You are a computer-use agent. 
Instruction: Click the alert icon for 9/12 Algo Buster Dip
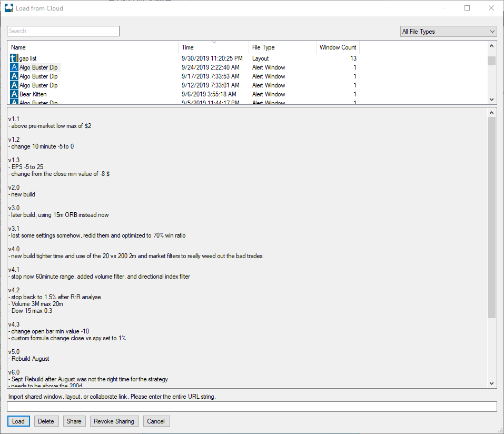(x=13, y=85)
